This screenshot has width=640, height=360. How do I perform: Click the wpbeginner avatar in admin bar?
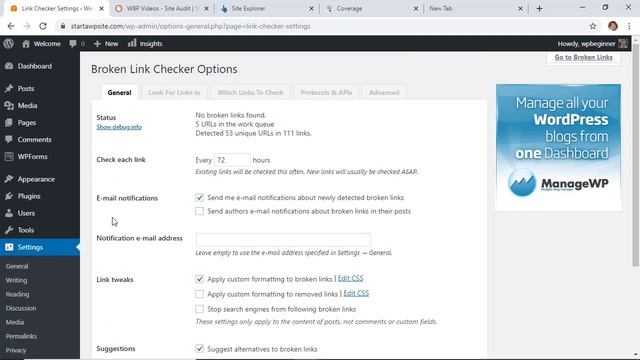coord(623,44)
